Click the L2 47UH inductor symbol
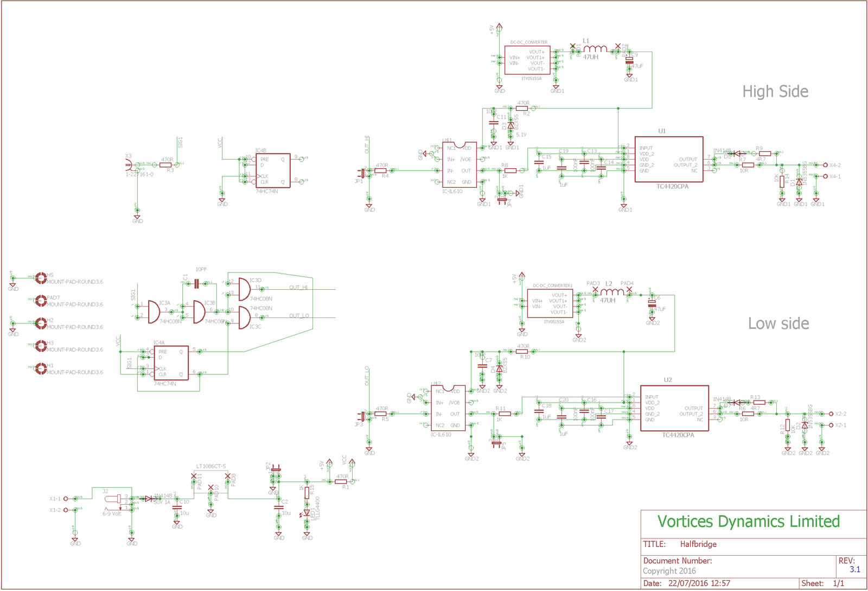This screenshot has height=591, width=868. point(612,292)
